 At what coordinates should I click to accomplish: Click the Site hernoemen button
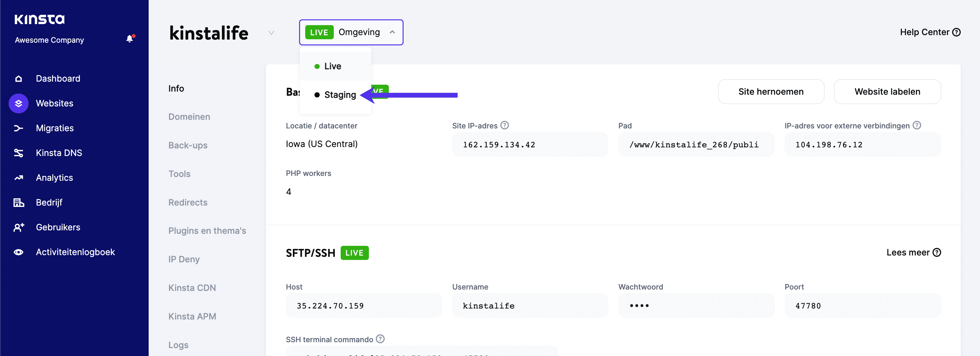click(771, 92)
